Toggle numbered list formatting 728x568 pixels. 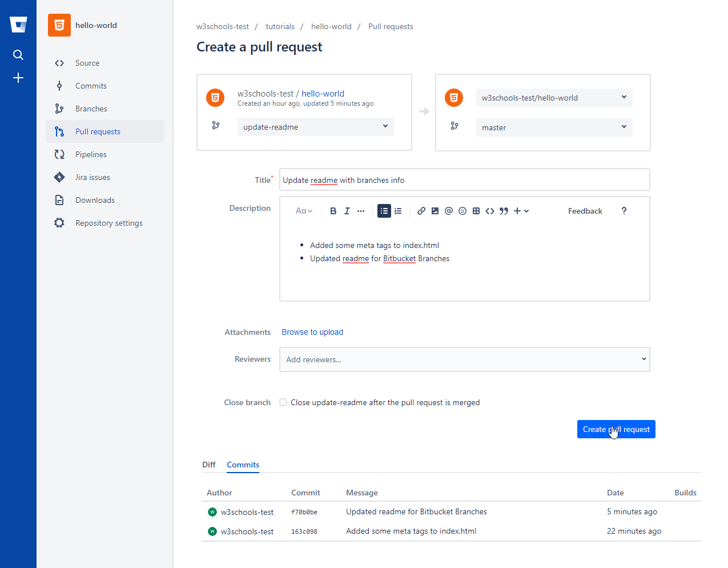coord(398,211)
